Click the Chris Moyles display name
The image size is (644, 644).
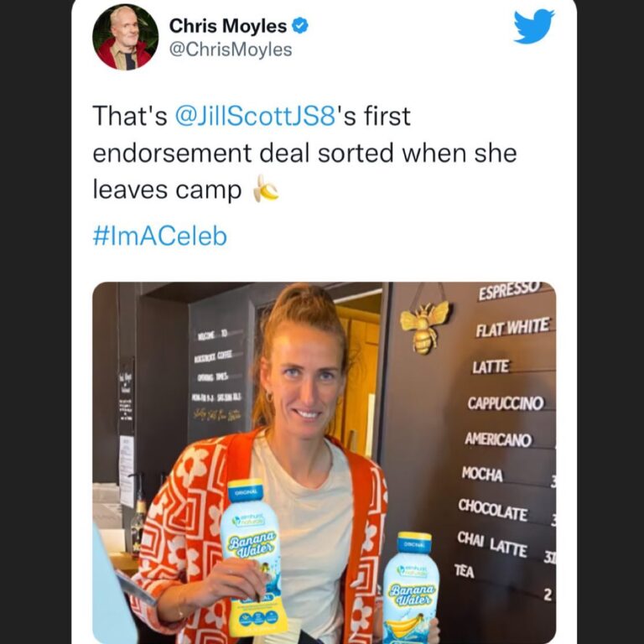pos(227,26)
